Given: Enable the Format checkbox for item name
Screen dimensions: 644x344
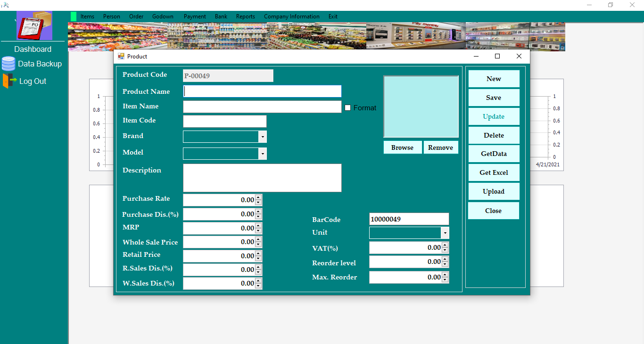Looking at the screenshot, I should [347, 107].
